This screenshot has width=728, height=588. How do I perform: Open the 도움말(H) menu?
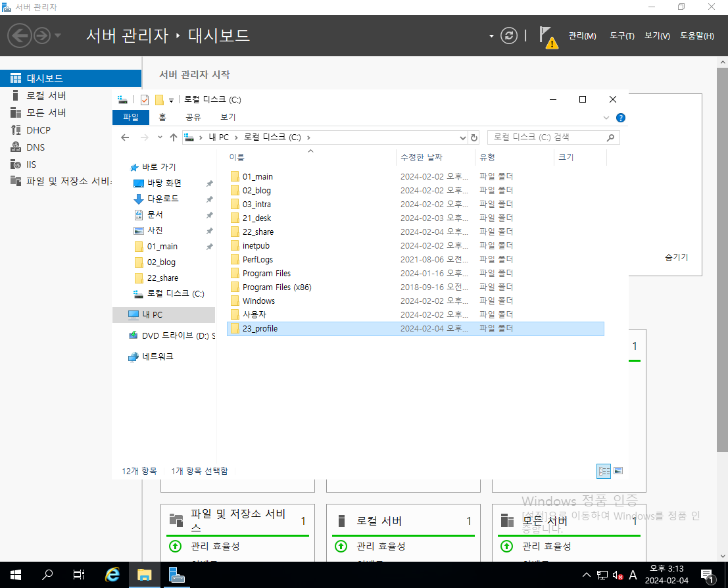coord(697,36)
